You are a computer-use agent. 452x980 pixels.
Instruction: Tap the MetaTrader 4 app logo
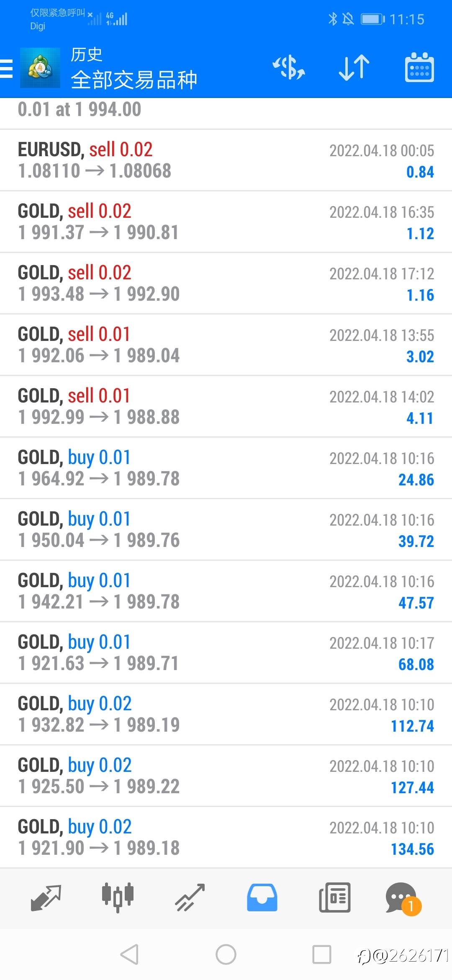point(40,68)
